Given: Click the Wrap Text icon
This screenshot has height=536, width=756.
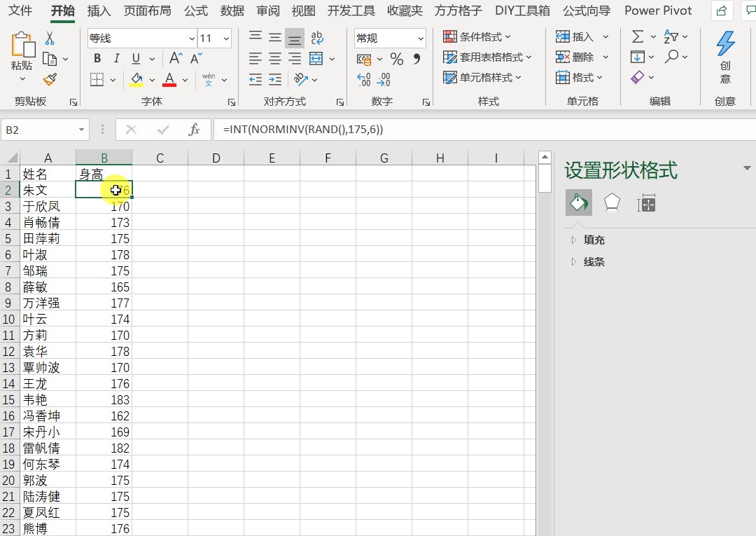Looking at the screenshot, I should coord(316,38).
